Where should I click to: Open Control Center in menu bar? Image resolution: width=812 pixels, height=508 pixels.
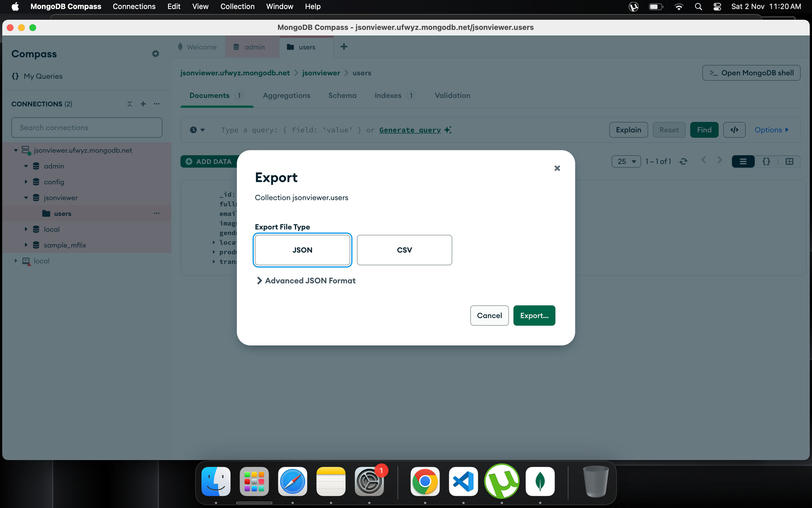[x=717, y=7]
